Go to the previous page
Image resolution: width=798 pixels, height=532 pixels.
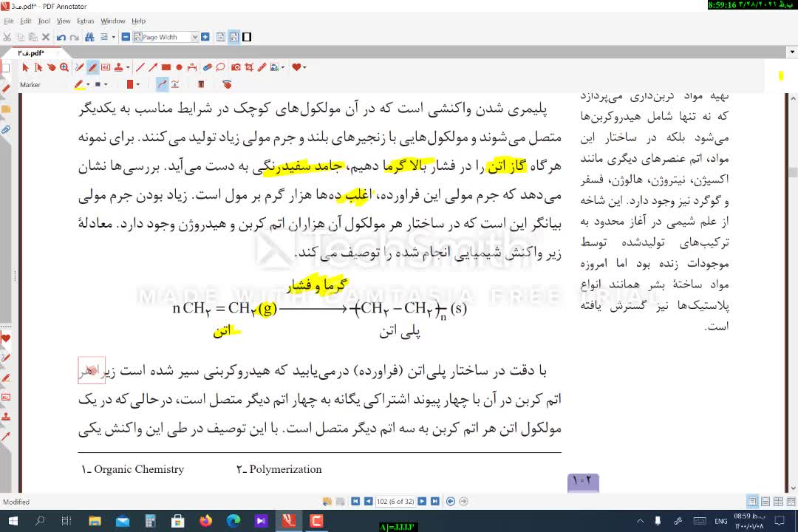point(368,502)
